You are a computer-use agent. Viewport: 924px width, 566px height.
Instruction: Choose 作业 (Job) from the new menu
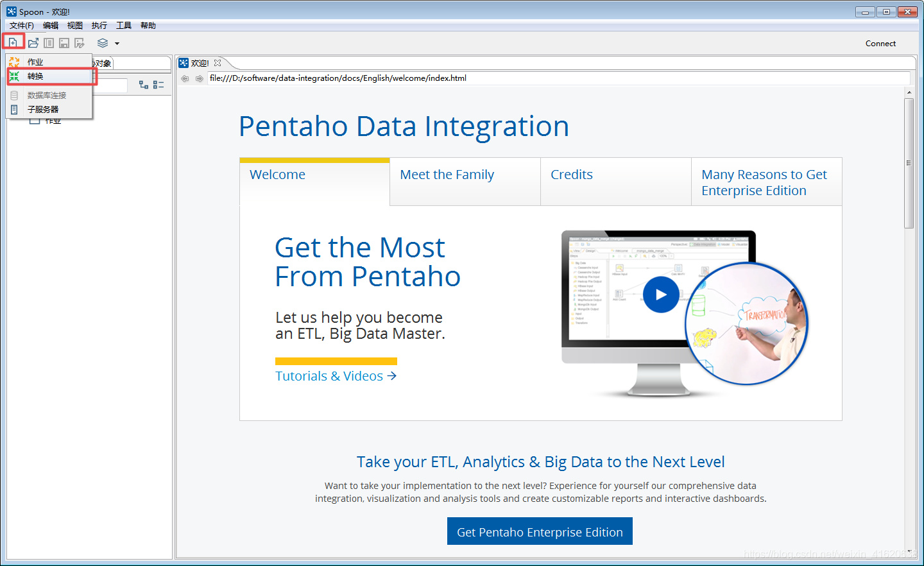coord(49,62)
